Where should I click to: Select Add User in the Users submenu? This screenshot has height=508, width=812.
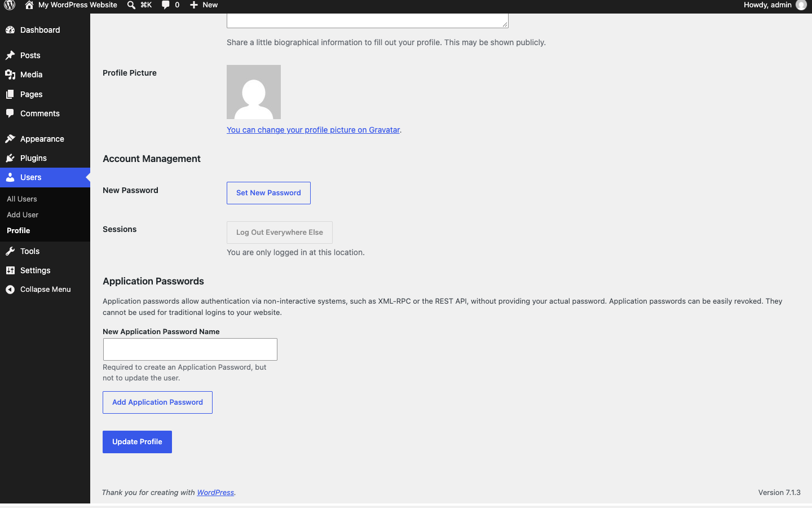click(23, 214)
